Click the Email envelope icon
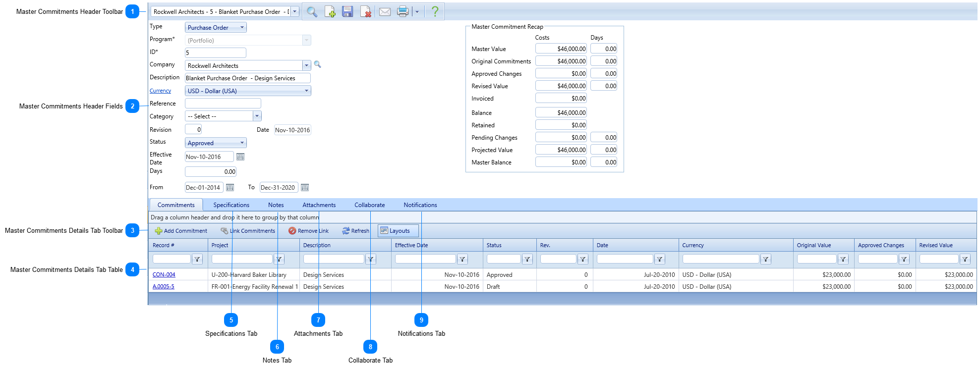The image size is (980, 369). pos(385,12)
